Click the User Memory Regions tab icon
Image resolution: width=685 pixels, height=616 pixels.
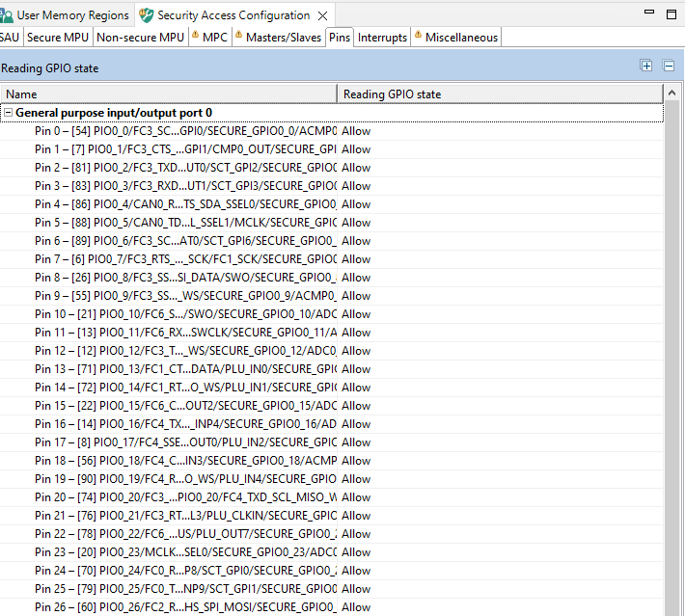coord(7,15)
